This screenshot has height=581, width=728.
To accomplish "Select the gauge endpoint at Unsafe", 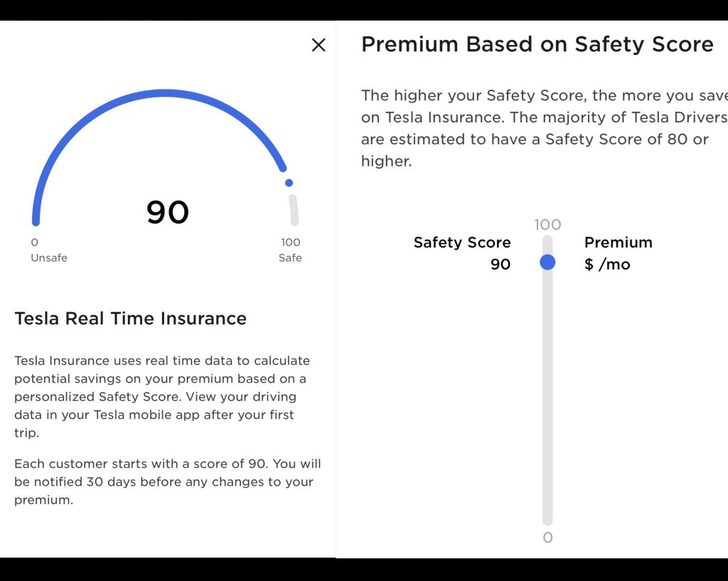I will coord(36,220).
